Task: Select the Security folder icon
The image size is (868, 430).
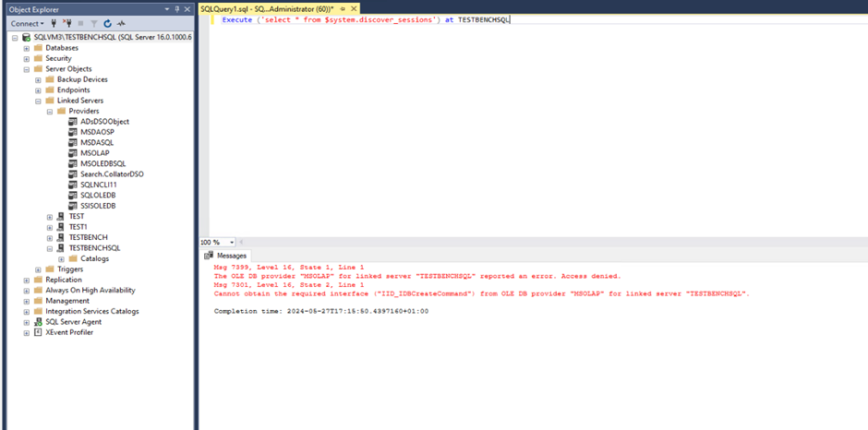Action: pos(38,59)
